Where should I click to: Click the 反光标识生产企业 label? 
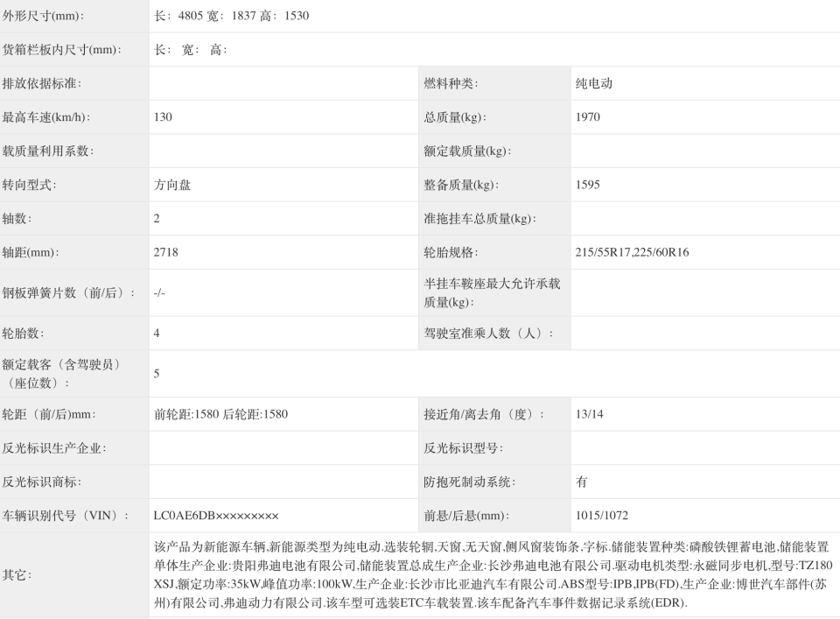(x=54, y=448)
